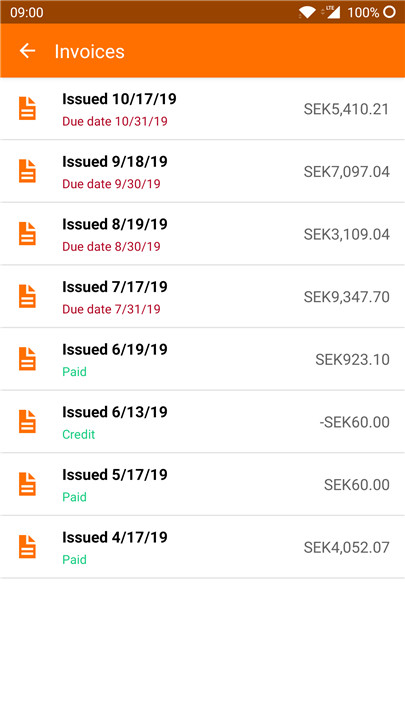Open the Credit entry of -SEK60.00

[x=202, y=422]
